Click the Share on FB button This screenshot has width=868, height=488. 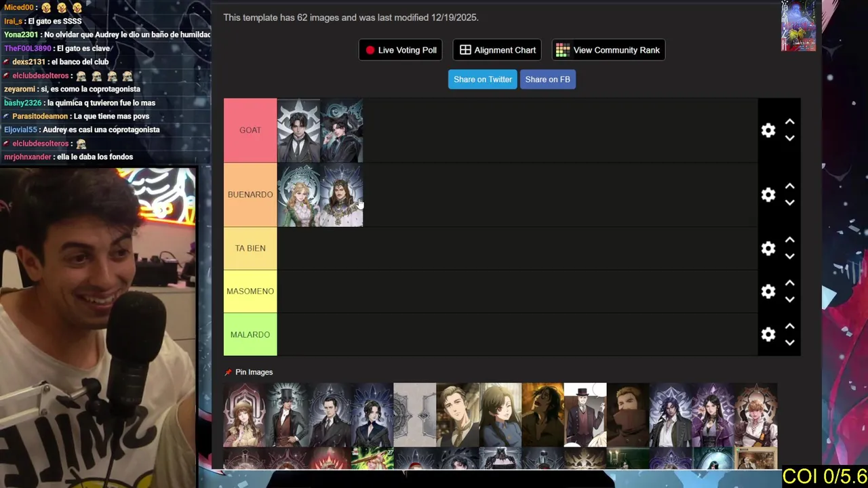pyautogui.click(x=547, y=79)
